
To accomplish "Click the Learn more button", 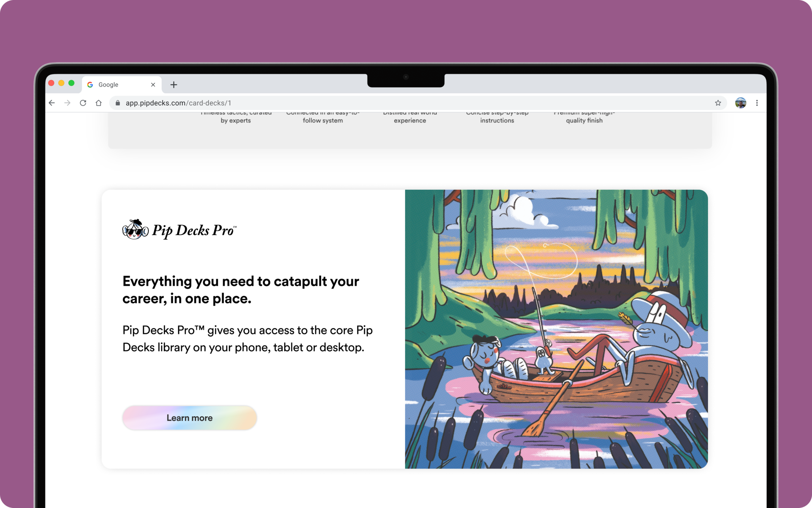I will coord(189,418).
